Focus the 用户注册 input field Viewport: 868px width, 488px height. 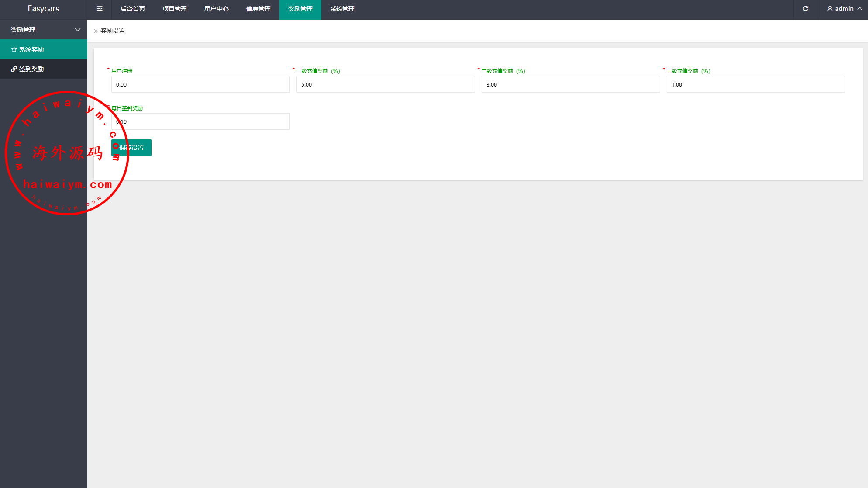(200, 84)
